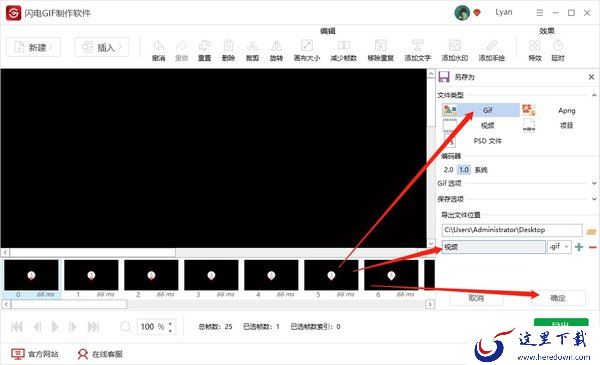The width and height of the screenshot is (600, 365).
Task: Click the 取消 (cancel) button
Action: point(476,298)
